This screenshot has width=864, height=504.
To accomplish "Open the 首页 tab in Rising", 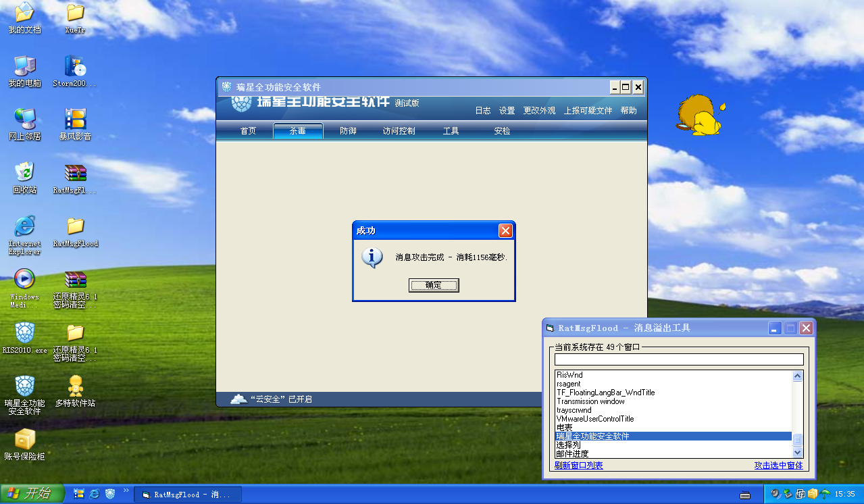I will [x=248, y=131].
